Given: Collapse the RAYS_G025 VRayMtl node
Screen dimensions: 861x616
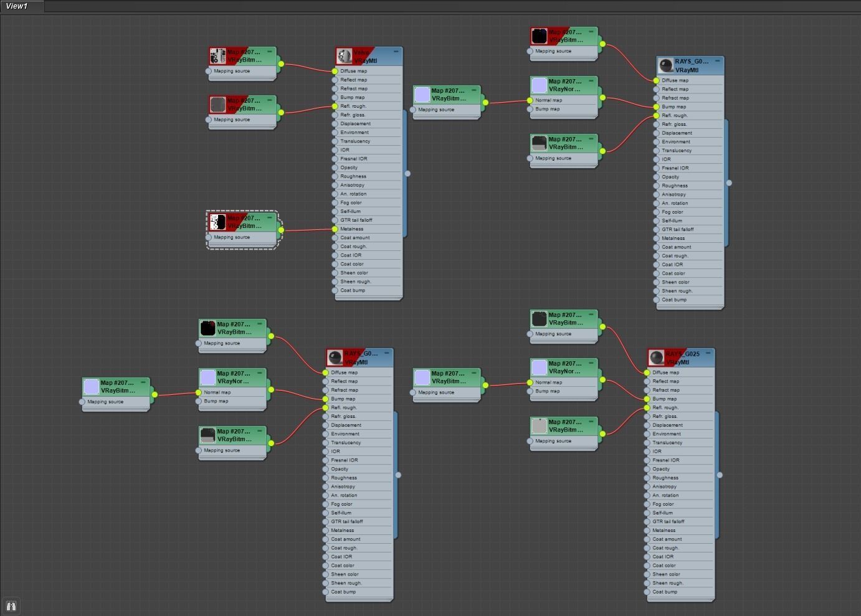Looking at the screenshot, I should [708, 353].
